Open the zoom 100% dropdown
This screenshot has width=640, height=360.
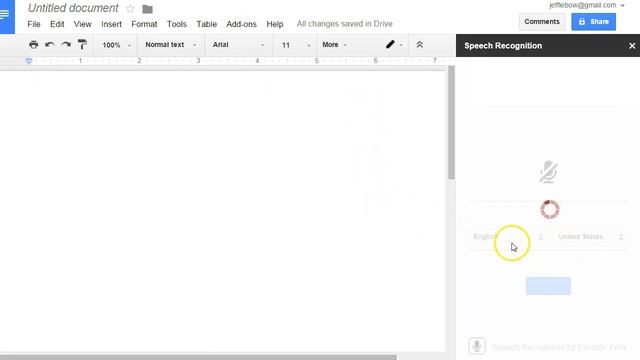(116, 45)
